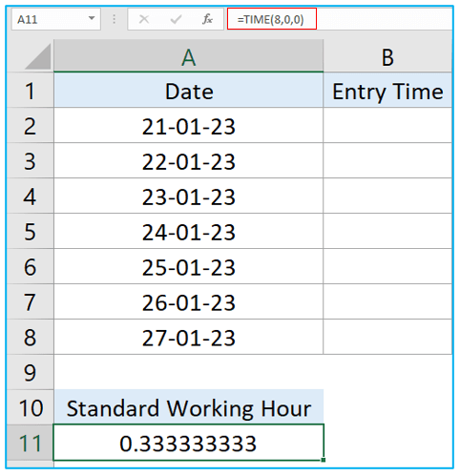Image resolution: width=460 pixels, height=476 pixels.
Task: Click the Cancel (X) formula button
Action: click(x=144, y=20)
